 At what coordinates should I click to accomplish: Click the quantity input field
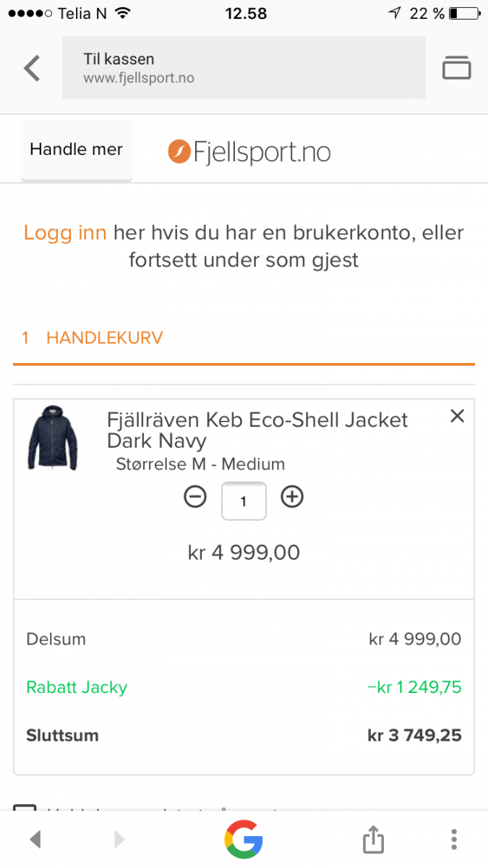click(x=244, y=501)
